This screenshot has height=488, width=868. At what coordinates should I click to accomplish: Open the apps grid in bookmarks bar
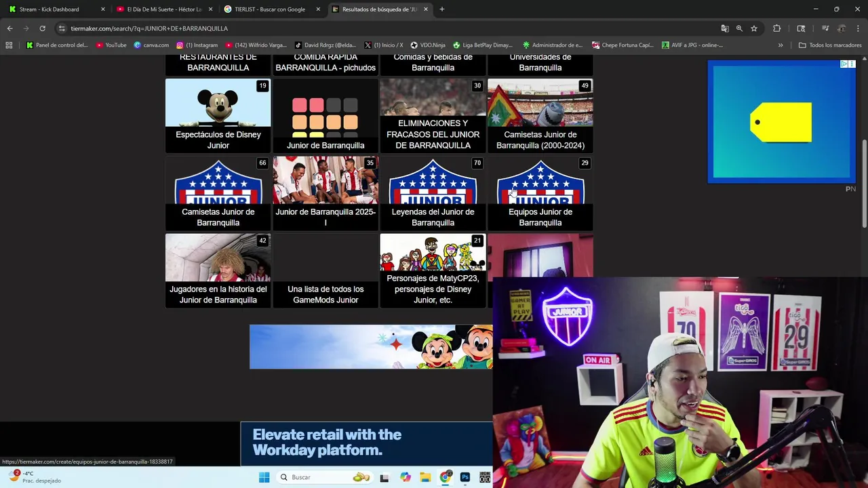[x=9, y=45]
